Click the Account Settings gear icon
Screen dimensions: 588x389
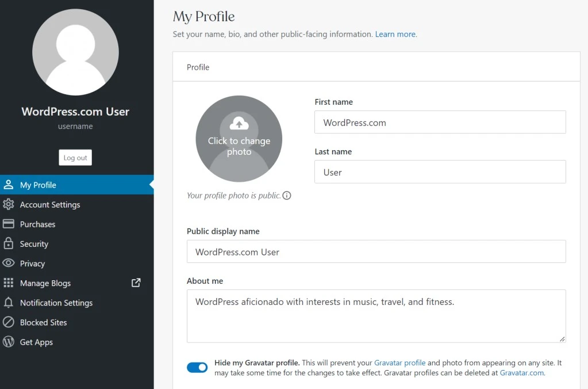tap(8, 204)
